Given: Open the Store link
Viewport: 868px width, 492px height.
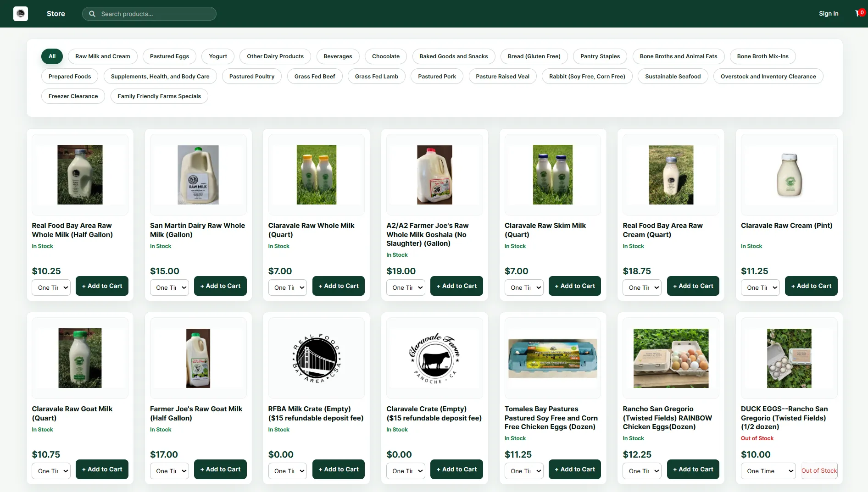Looking at the screenshot, I should point(56,14).
